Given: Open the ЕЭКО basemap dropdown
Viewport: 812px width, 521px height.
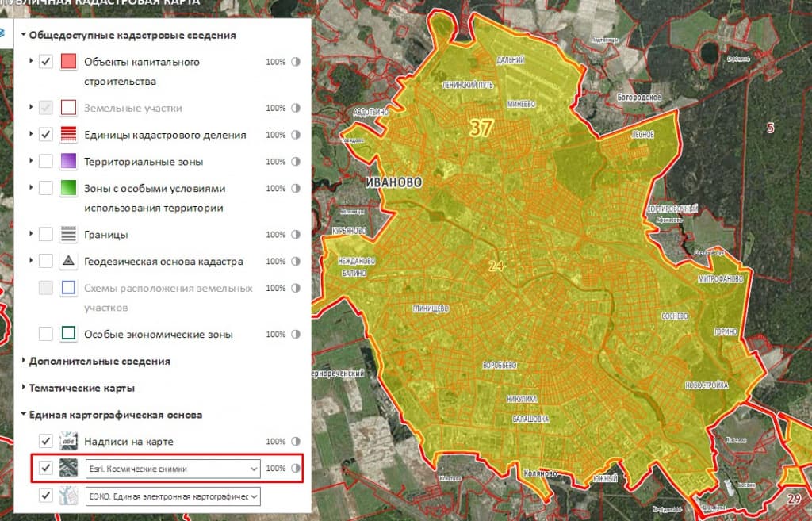Looking at the screenshot, I should click(x=254, y=496).
